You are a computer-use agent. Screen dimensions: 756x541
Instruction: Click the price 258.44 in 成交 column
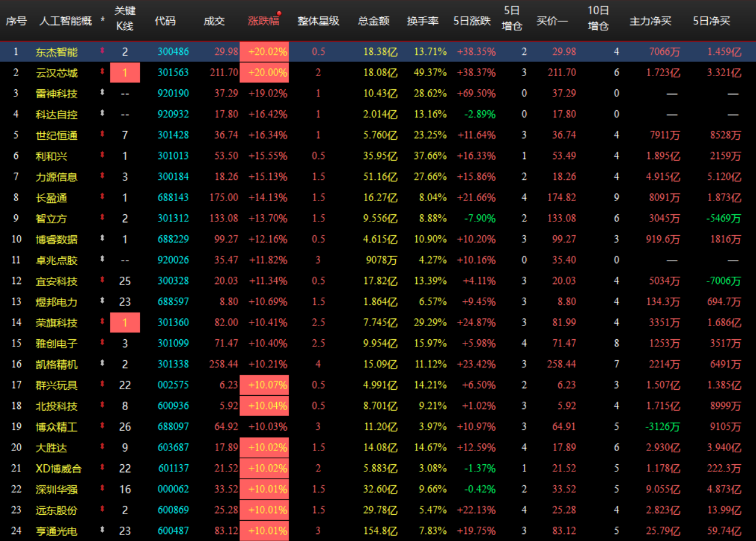point(224,364)
